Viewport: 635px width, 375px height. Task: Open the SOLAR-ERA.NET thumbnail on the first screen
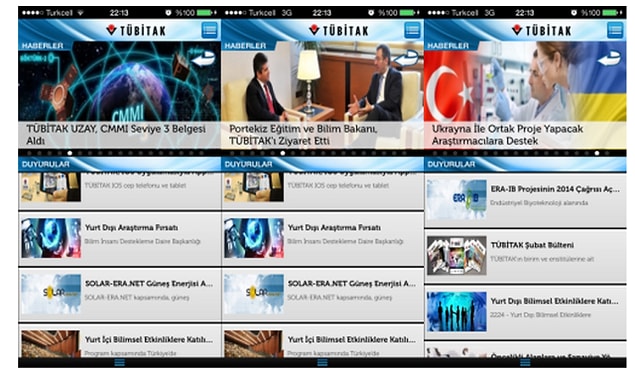coord(51,294)
